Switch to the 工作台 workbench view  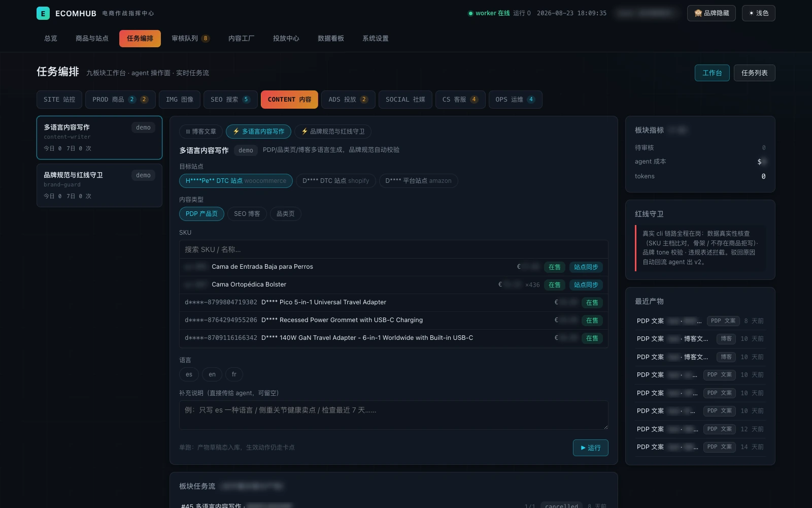(x=712, y=73)
